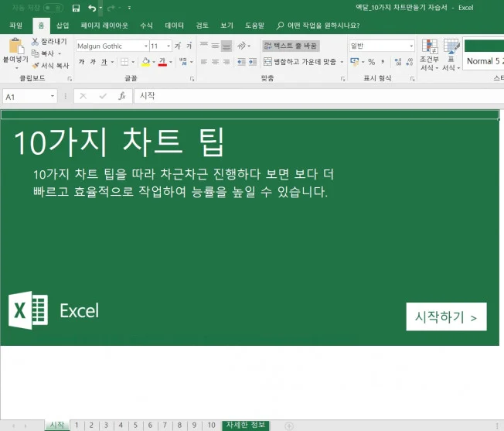Switch to the 수식 (Formulas) tab
The height and width of the screenshot is (431, 504).
tap(146, 26)
